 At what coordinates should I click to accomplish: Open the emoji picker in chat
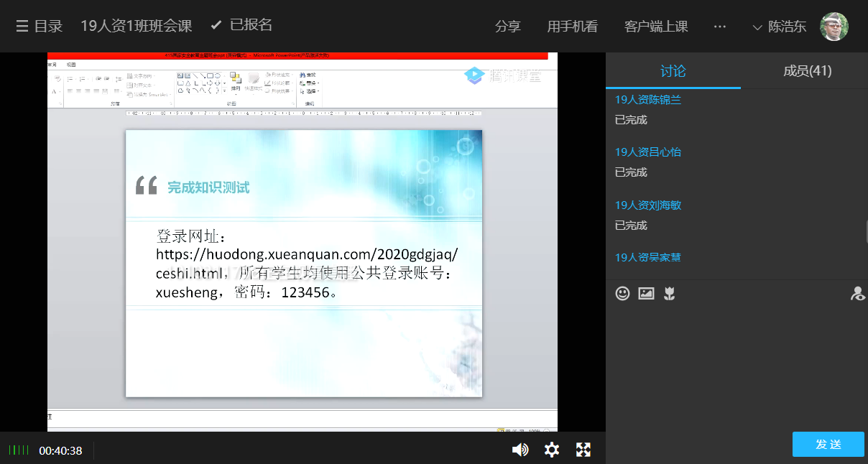pos(623,293)
